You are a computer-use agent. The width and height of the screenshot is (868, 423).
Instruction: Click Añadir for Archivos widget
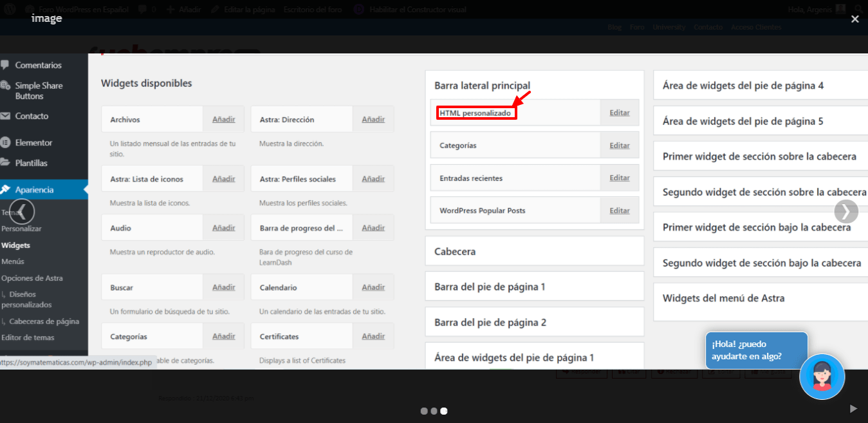(224, 119)
